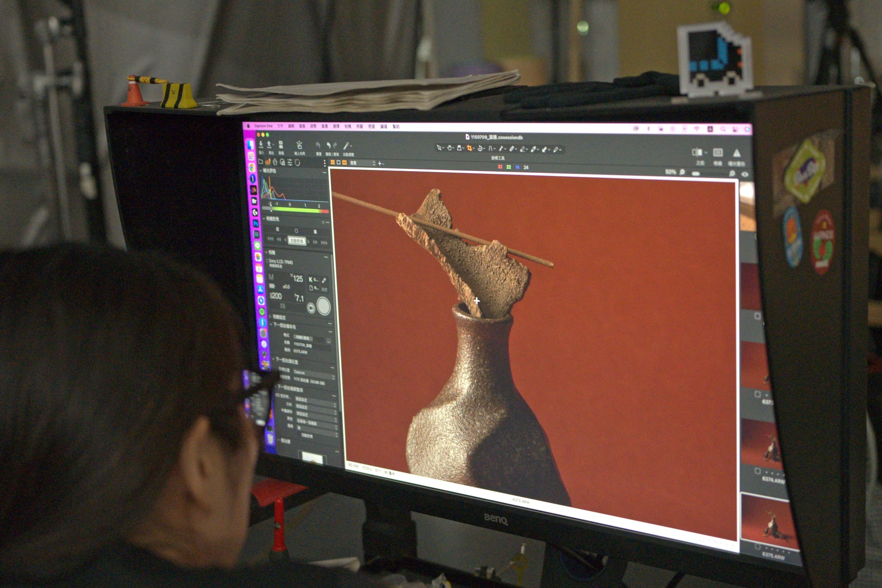Click the triple-arrow focus nearer button
Image resolution: width=882 pixels, height=588 pixels.
[270, 239]
